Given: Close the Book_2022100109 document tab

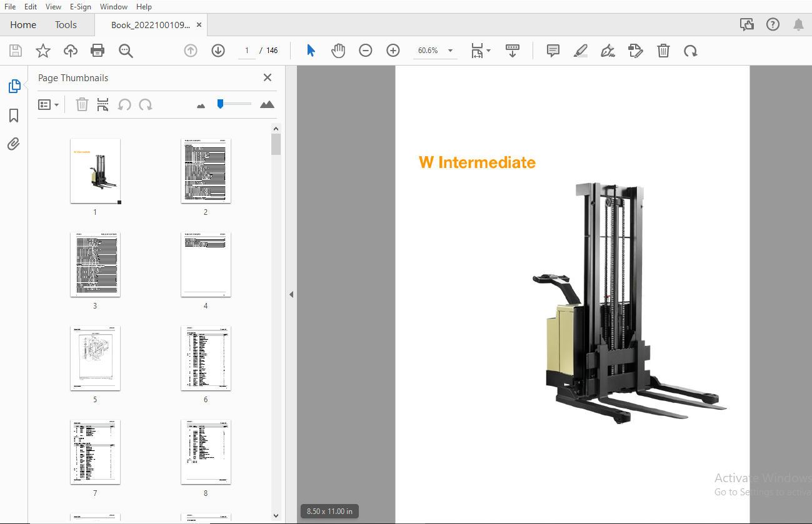Looking at the screenshot, I should 199,25.
